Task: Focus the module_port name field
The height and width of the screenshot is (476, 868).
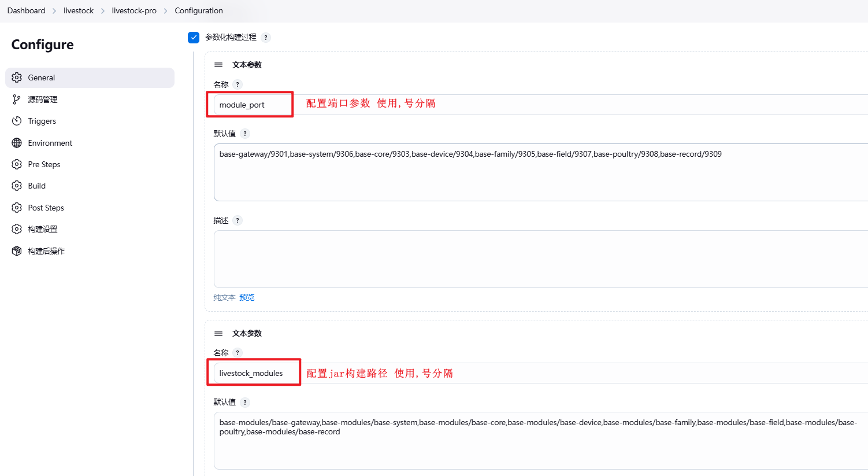Action: click(x=541, y=105)
